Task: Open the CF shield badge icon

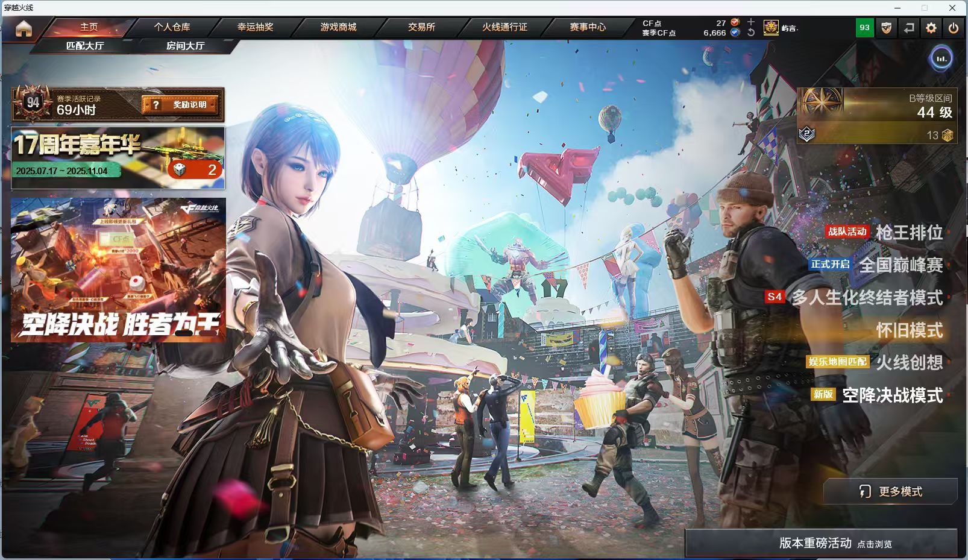Action: click(x=886, y=28)
